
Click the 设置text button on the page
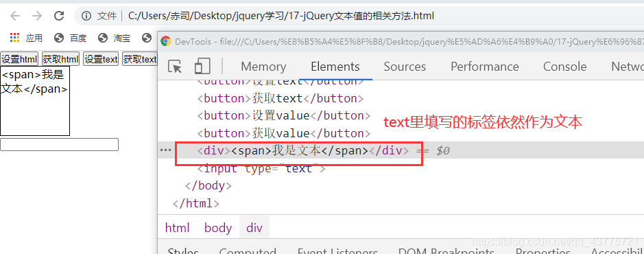coord(101,59)
